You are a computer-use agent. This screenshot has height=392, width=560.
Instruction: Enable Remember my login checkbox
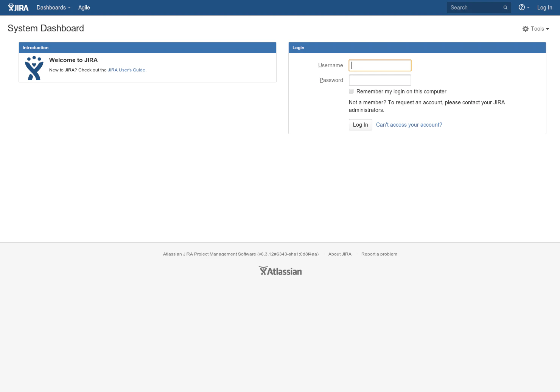pyautogui.click(x=351, y=91)
